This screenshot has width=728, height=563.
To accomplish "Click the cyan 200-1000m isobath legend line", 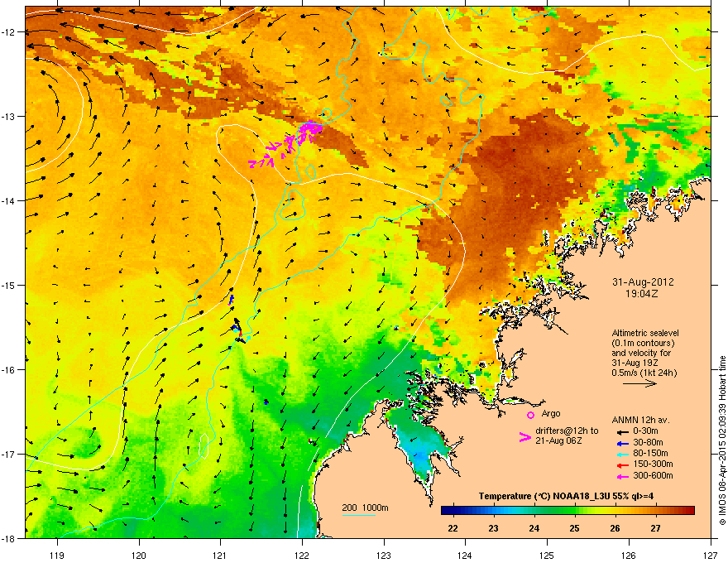I will pyautogui.click(x=358, y=515).
